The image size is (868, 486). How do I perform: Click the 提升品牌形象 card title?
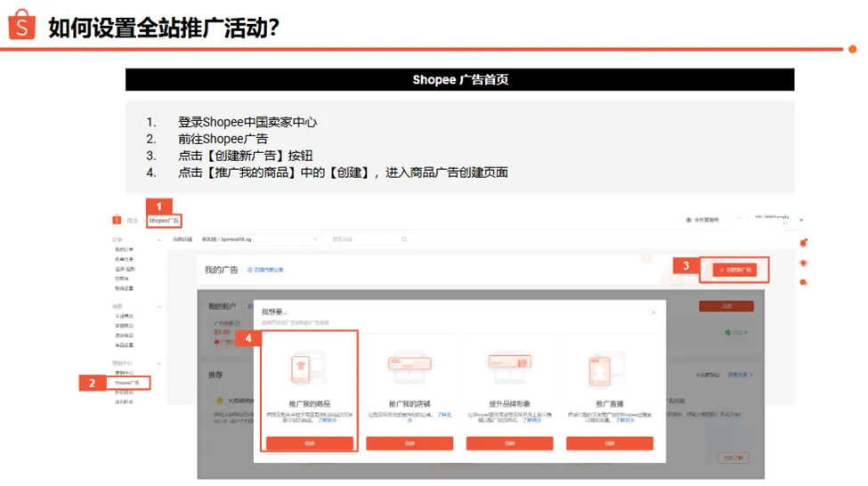tap(509, 404)
